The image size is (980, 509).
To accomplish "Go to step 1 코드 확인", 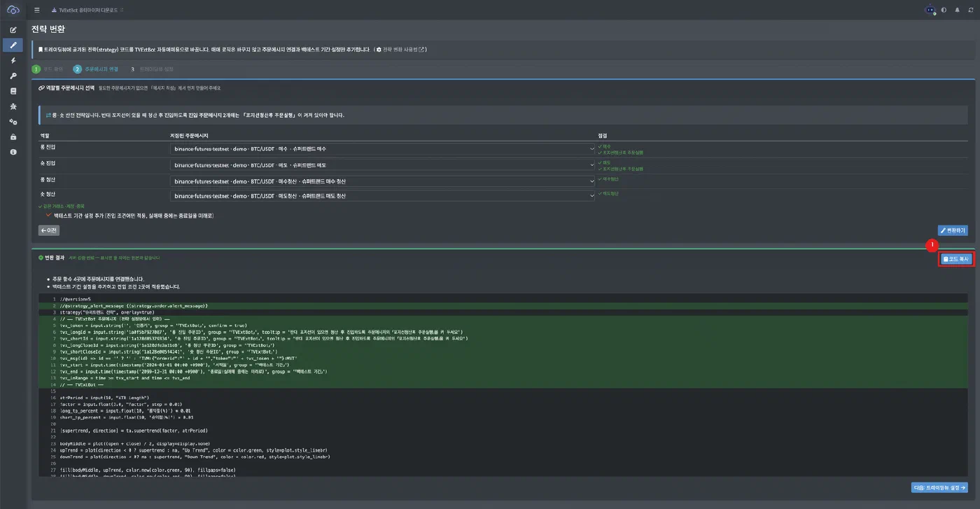I will tap(48, 69).
